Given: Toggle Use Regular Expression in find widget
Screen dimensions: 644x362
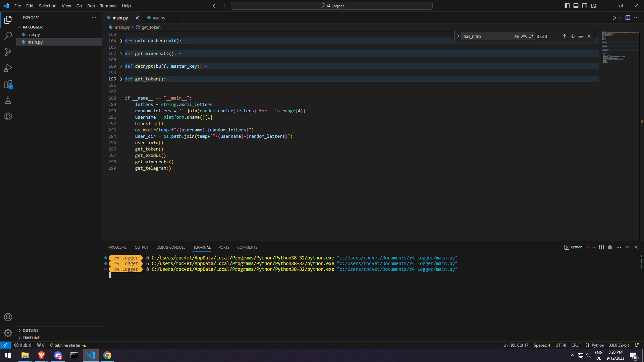Looking at the screenshot, I should click(x=531, y=36).
